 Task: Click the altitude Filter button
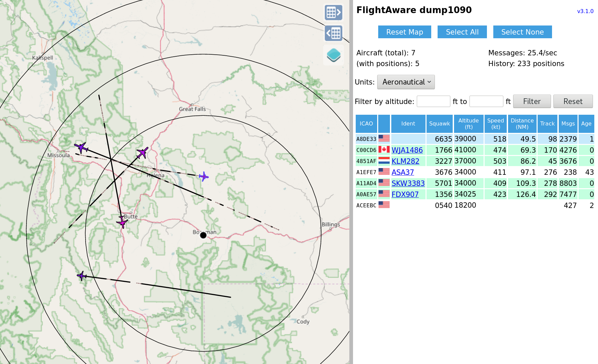pos(532,101)
